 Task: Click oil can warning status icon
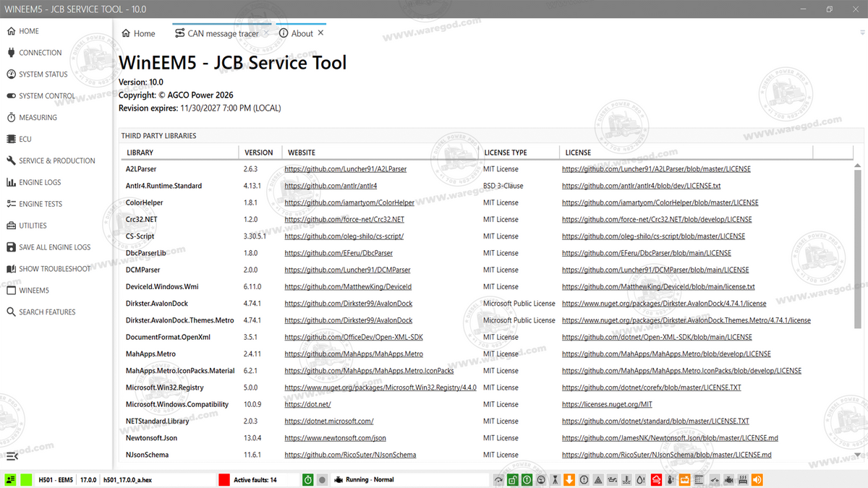612,479
